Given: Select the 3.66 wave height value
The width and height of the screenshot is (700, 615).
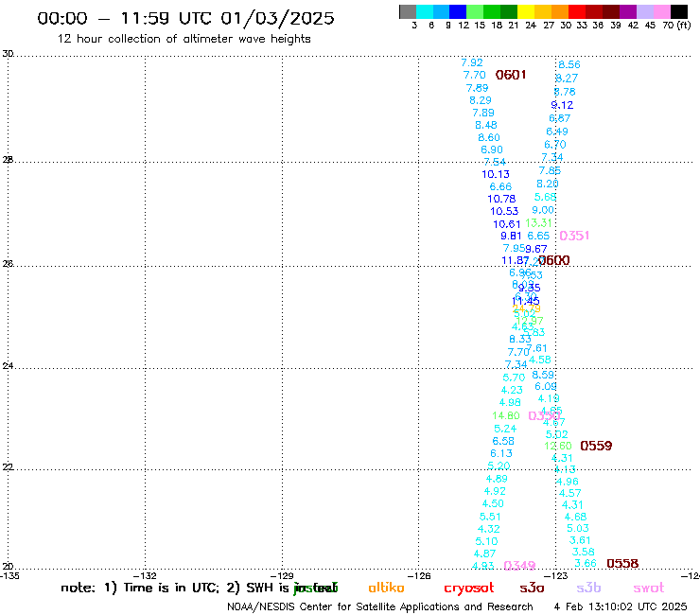Looking at the screenshot, I should pos(586,563).
